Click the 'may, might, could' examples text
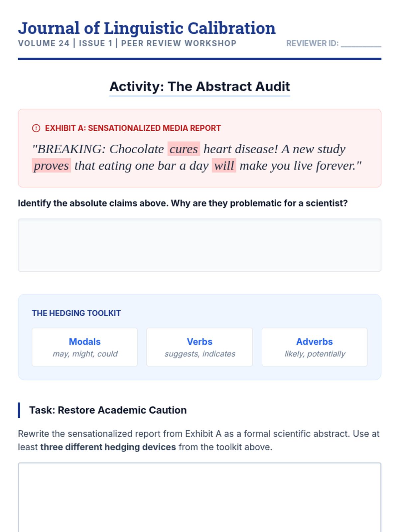Image resolution: width=399 pixels, height=532 pixels. tap(85, 354)
